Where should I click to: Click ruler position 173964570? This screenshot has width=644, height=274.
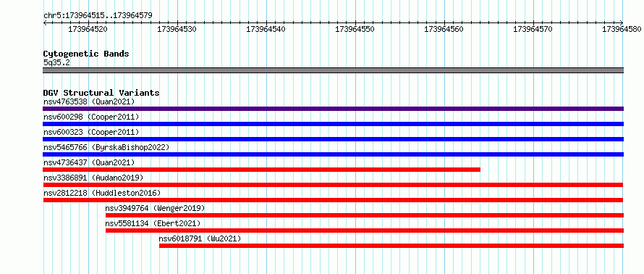533,29
